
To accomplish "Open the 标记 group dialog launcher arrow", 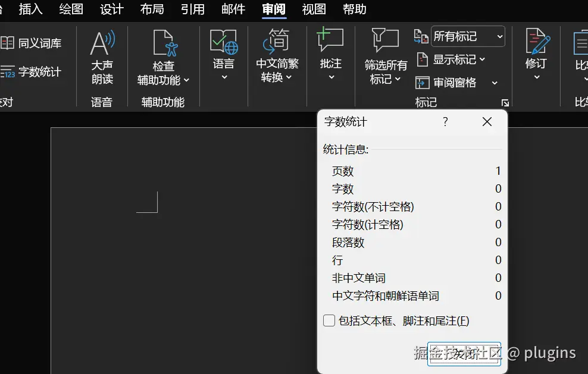I will 505,102.
